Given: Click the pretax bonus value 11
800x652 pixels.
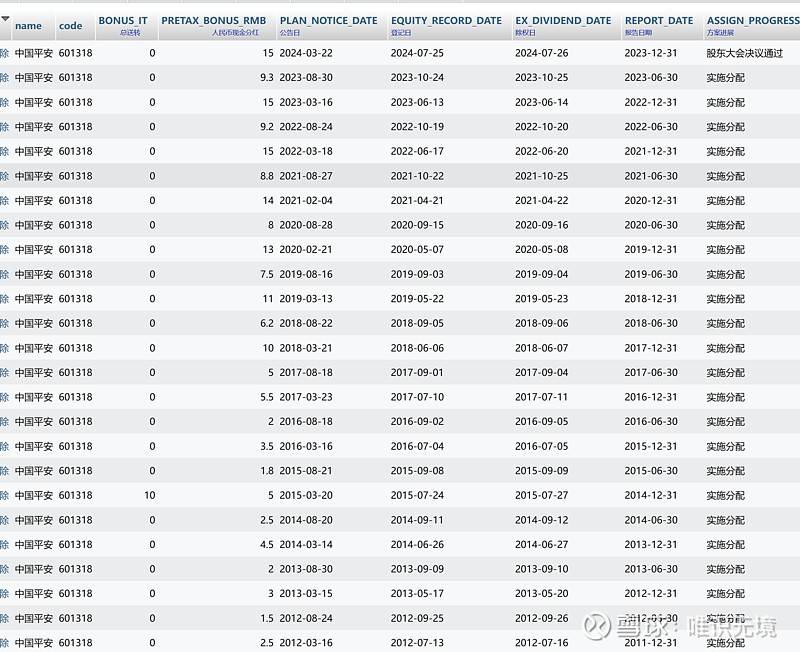Looking at the screenshot, I should (x=268, y=298).
